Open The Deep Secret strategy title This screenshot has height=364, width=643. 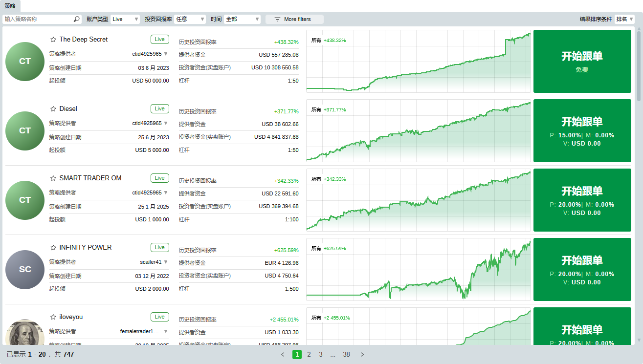pos(84,40)
